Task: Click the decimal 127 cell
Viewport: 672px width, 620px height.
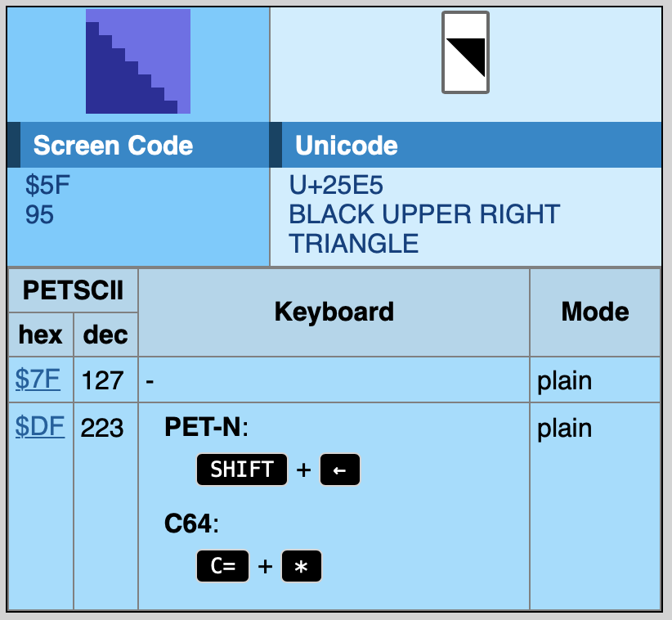Action: pos(103,380)
